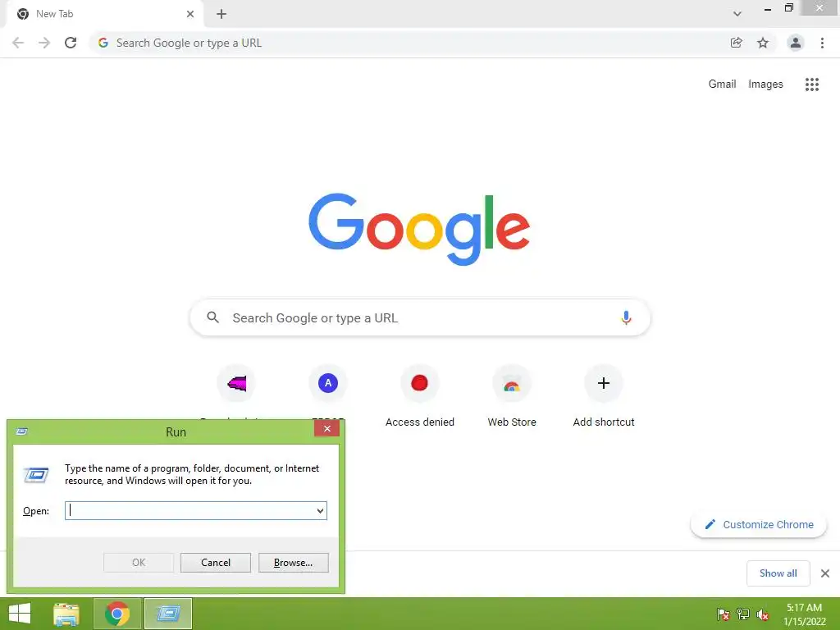Open the Google apps grid
840x630 pixels.
point(812,84)
